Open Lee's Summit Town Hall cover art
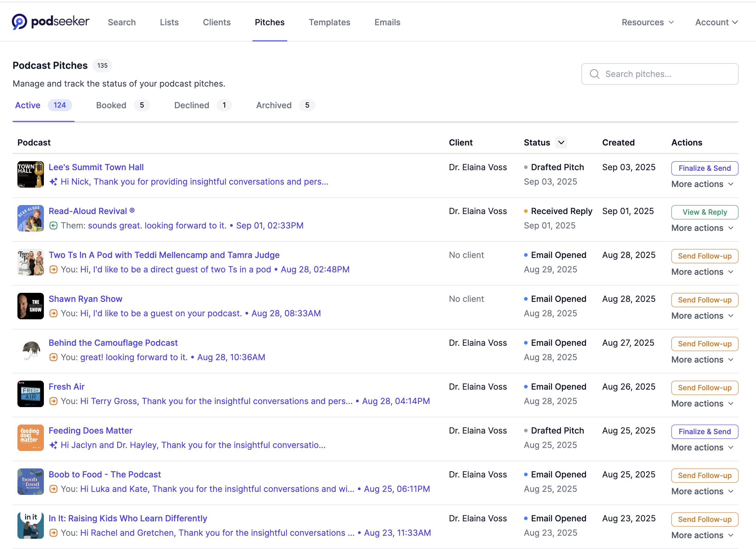Screen dimensions: 756x549 [x=31, y=174]
